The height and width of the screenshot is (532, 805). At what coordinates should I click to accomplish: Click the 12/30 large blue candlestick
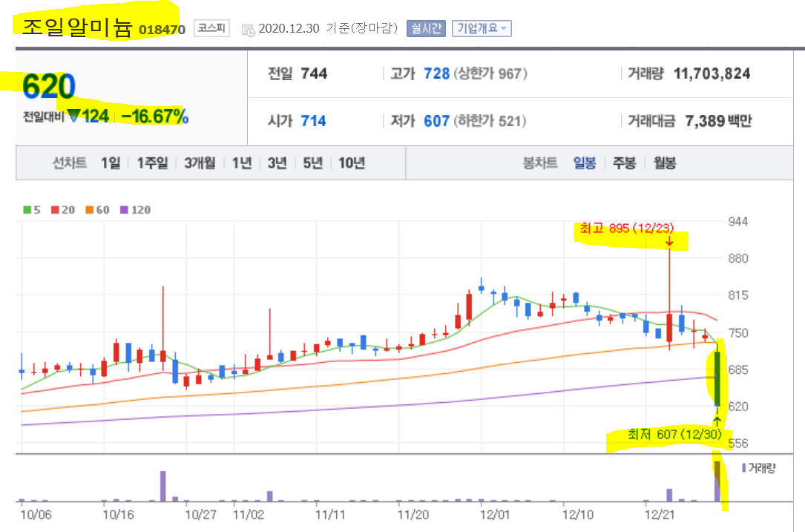[717, 379]
